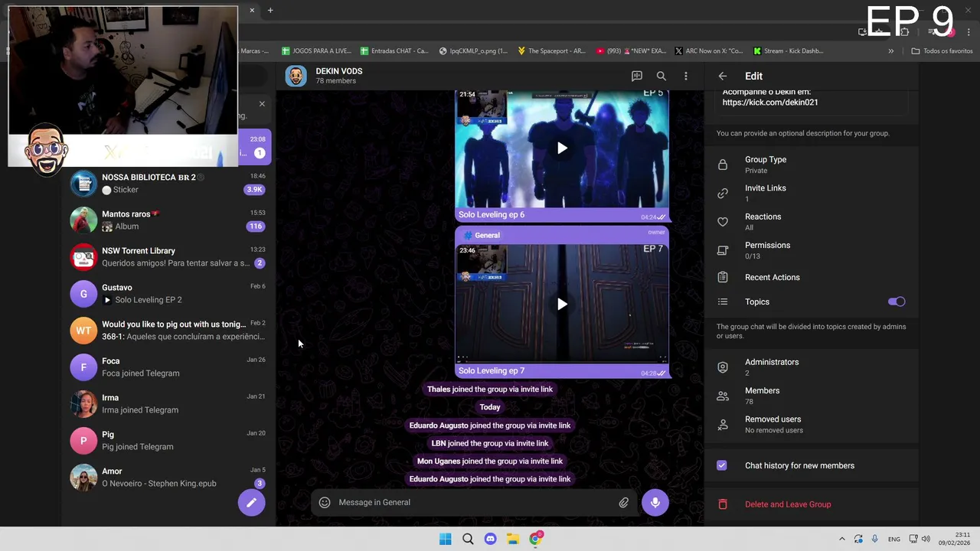Click Eduardo Augusto in the first join notice
The height and width of the screenshot is (551, 980).
point(438,425)
